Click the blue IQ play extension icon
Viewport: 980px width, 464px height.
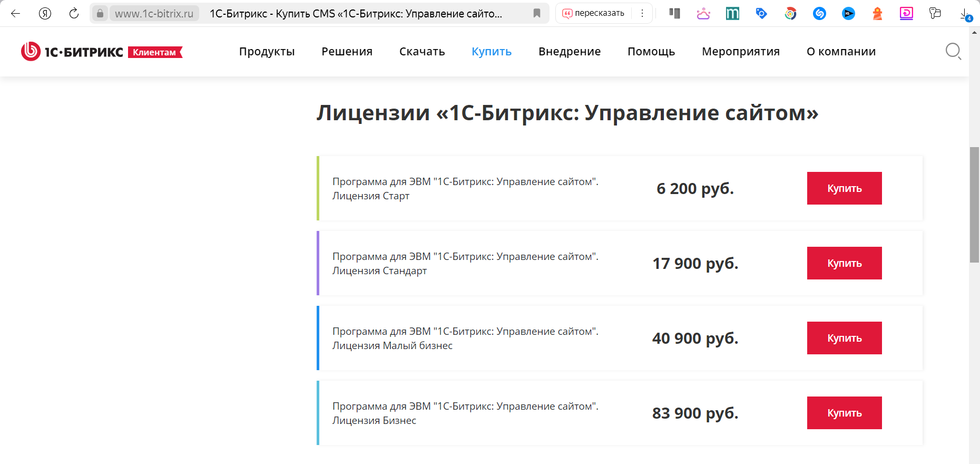tap(848, 14)
